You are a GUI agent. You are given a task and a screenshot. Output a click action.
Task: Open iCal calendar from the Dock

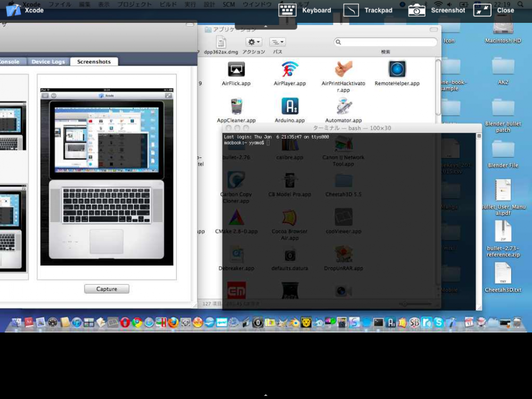click(469, 322)
